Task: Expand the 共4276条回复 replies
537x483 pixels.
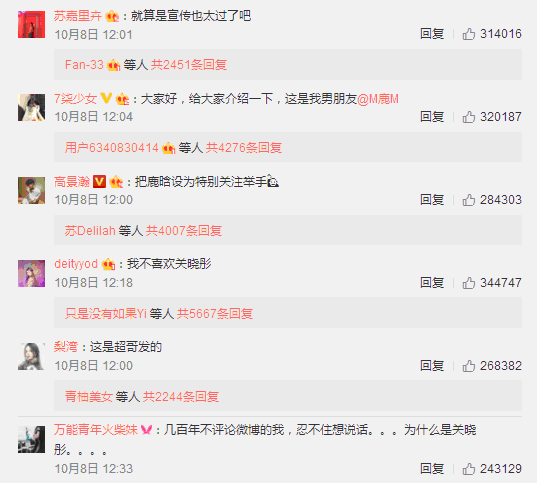Action: pyautogui.click(x=243, y=148)
